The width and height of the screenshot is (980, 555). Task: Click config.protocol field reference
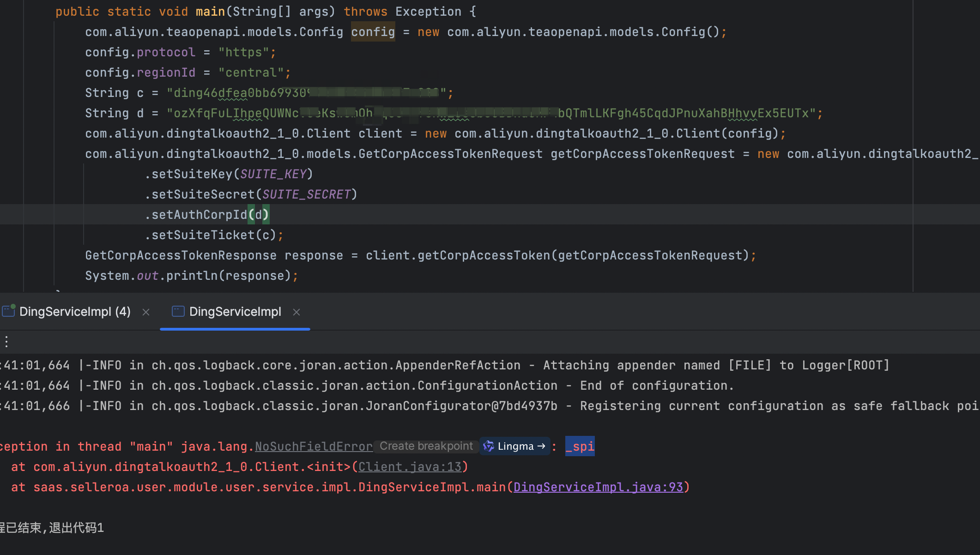(140, 52)
